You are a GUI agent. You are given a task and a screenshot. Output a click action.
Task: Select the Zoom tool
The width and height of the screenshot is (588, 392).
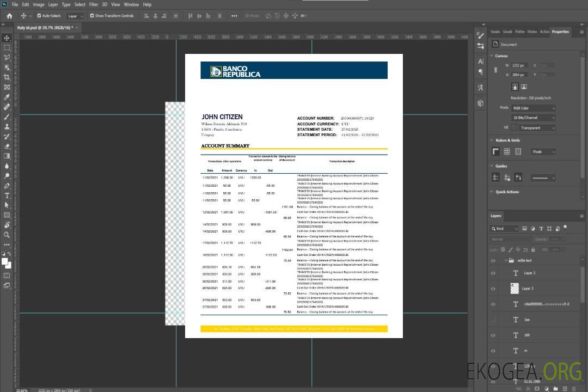(x=7, y=235)
